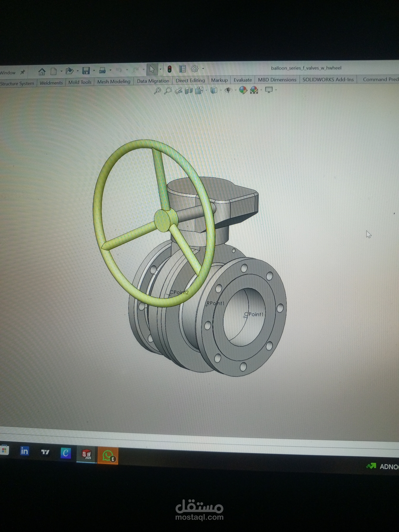Image resolution: width=399 pixels, height=532 pixels.
Task: Switch to the Direct Editing tab
Action: click(x=190, y=81)
